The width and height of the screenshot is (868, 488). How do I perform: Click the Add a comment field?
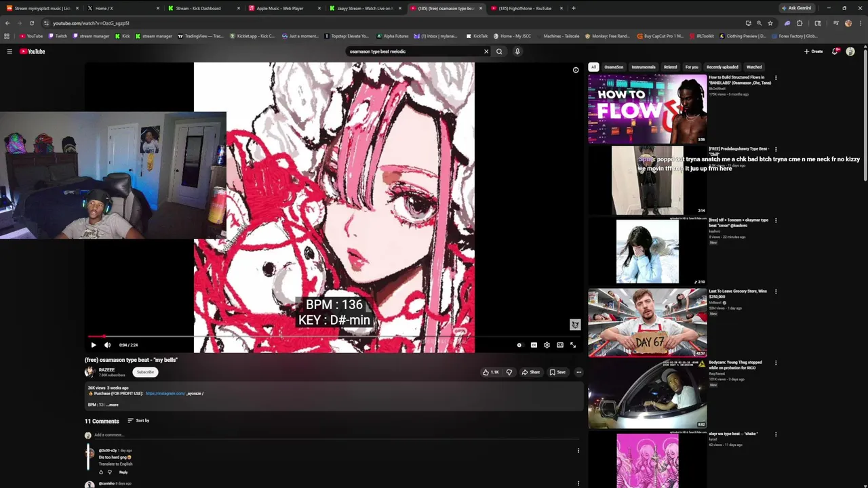pyautogui.click(x=336, y=435)
